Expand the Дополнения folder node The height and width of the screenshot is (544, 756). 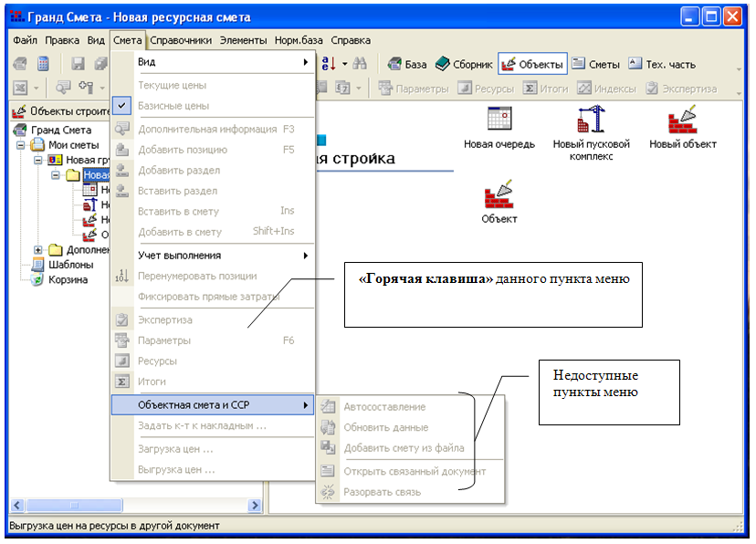[38, 249]
